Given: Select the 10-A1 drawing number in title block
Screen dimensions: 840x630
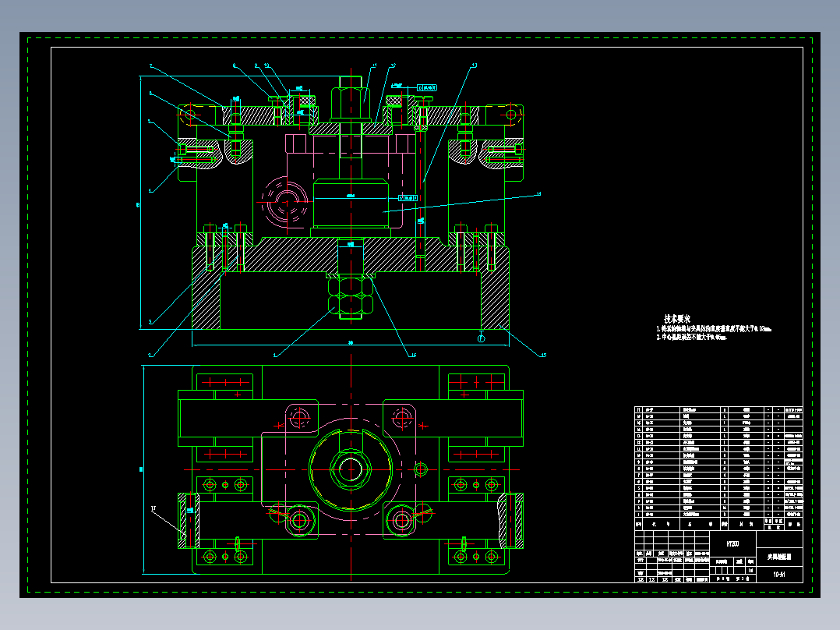Looking at the screenshot, I should (779, 574).
